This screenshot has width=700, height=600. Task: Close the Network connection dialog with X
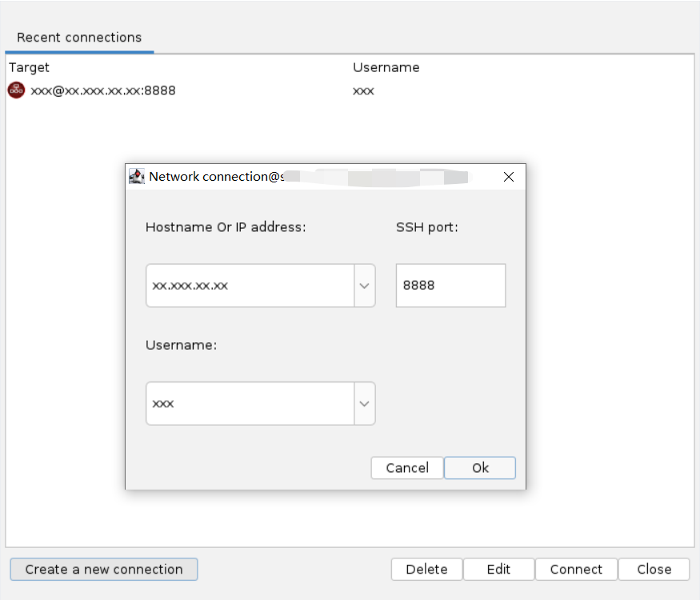(x=508, y=177)
